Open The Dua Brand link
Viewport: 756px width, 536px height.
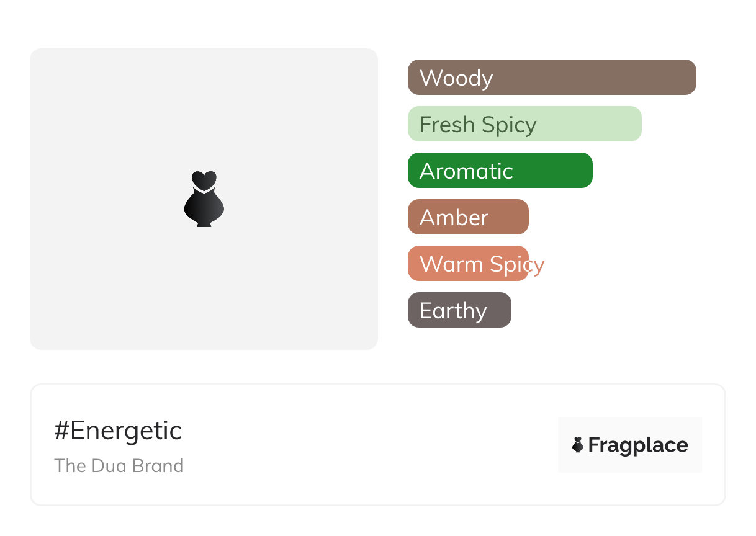(x=119, y=466)
